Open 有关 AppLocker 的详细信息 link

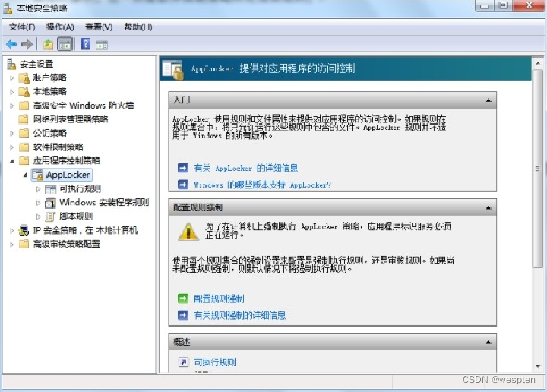pos(246,168)
